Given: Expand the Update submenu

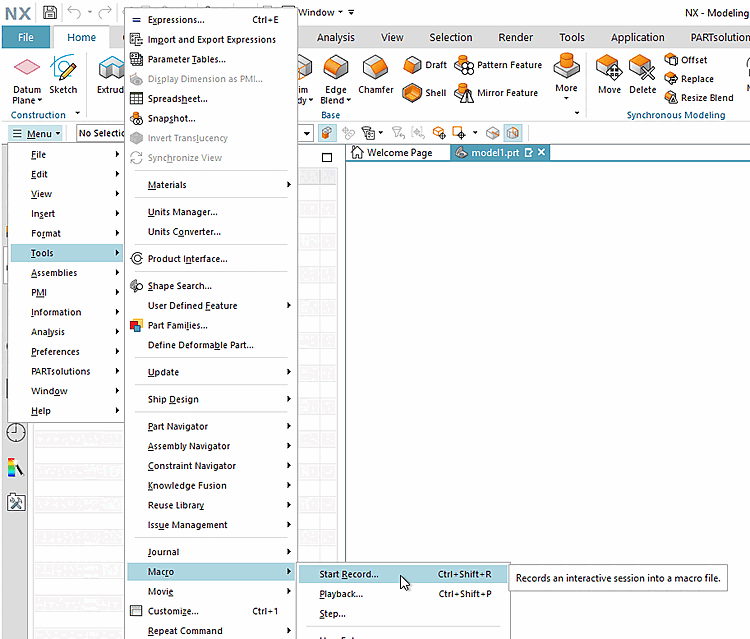Looking at the screenshot, I should pyautogui.click(x=210, y=372).
